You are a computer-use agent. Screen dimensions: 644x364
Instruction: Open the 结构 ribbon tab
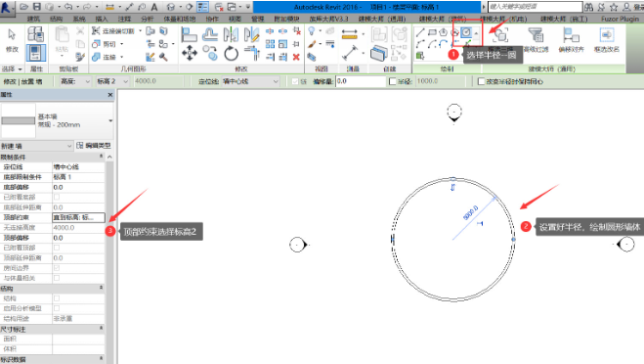click(x=56, y=19)
